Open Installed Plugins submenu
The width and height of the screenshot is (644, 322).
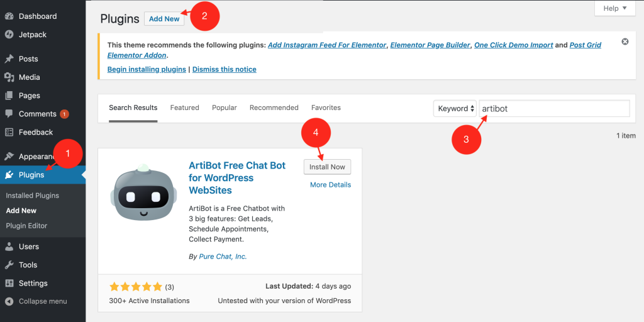(x=33, y=196)
